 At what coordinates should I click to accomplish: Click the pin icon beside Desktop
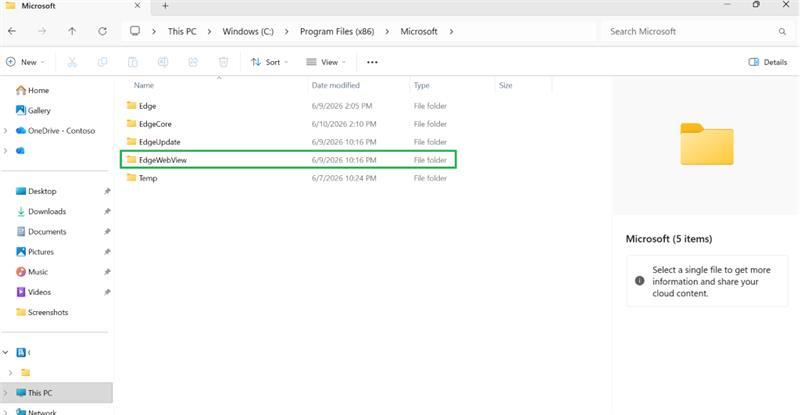click(x=107, y=191)
